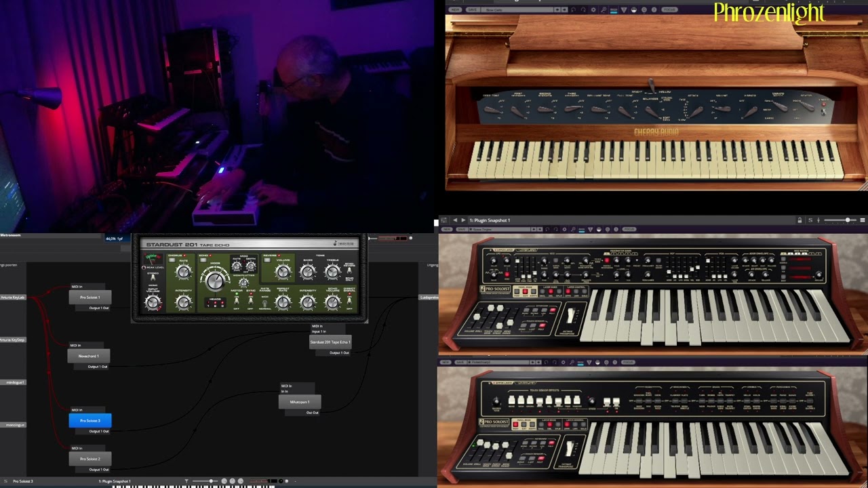Image resolution: width=868 pixels, height=488 pixels.
Task: Enable EDIT panel mode in upper Pro Soloist
Action: (525, 291)
